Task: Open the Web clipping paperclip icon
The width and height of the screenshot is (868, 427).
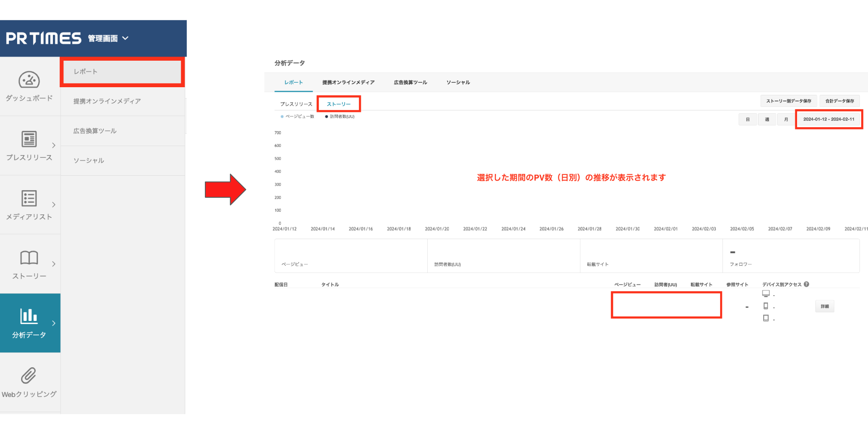Action: (29, 375)
